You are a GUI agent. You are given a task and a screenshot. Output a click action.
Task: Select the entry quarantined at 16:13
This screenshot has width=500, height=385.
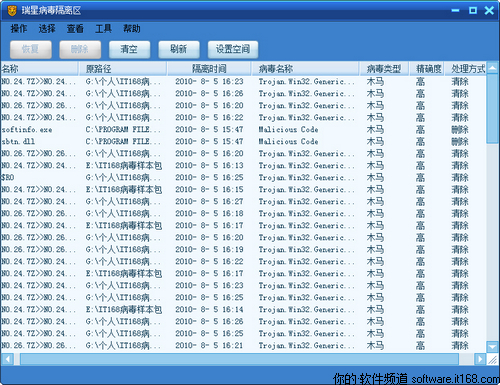pyautogui.click(x=243, y=165)
